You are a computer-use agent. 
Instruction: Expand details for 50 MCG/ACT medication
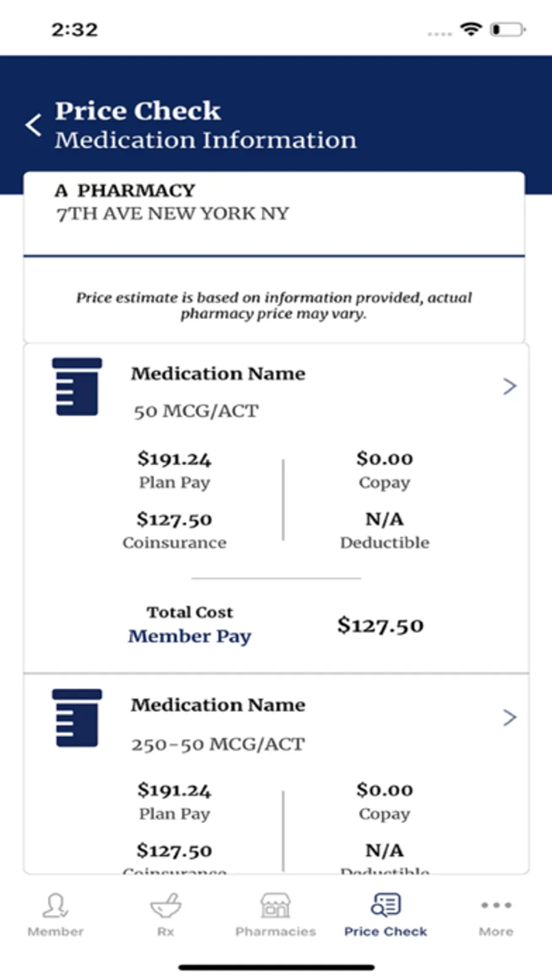coord(509,386)
